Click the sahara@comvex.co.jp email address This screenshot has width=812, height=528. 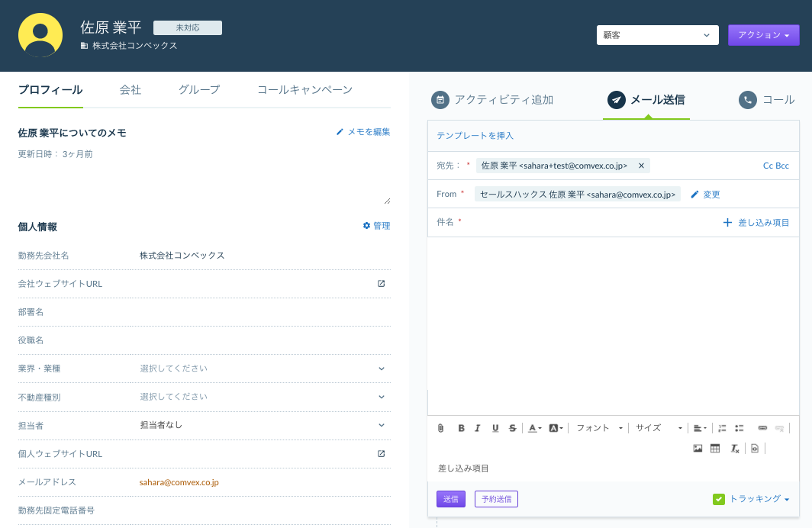pyautogui.click(x=179, y=482)
